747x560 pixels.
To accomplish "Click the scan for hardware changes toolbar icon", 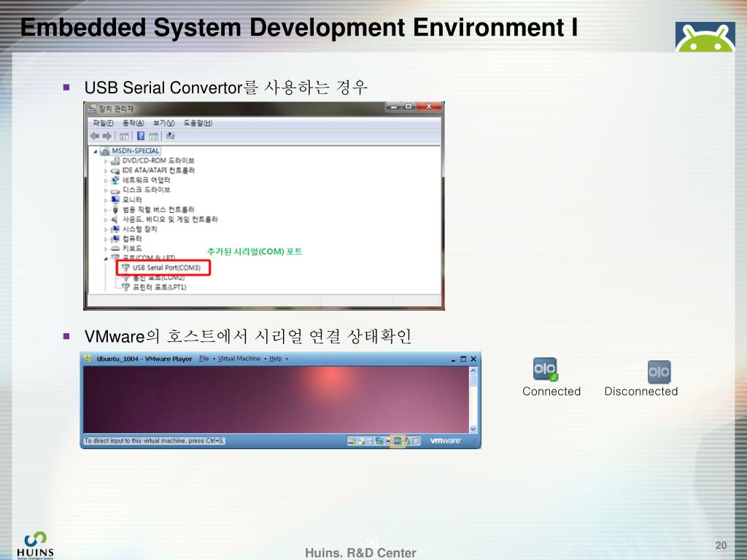I will pos(170,136).
